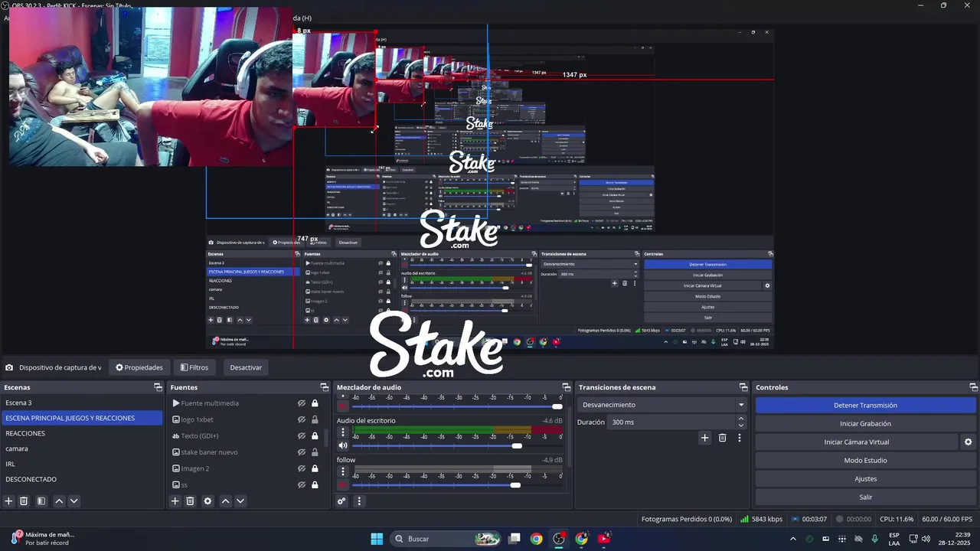Viewport: 980px width, 551px height.
Task: Toggle visibility of Fuente multimedia source
Action: [302, 403]
